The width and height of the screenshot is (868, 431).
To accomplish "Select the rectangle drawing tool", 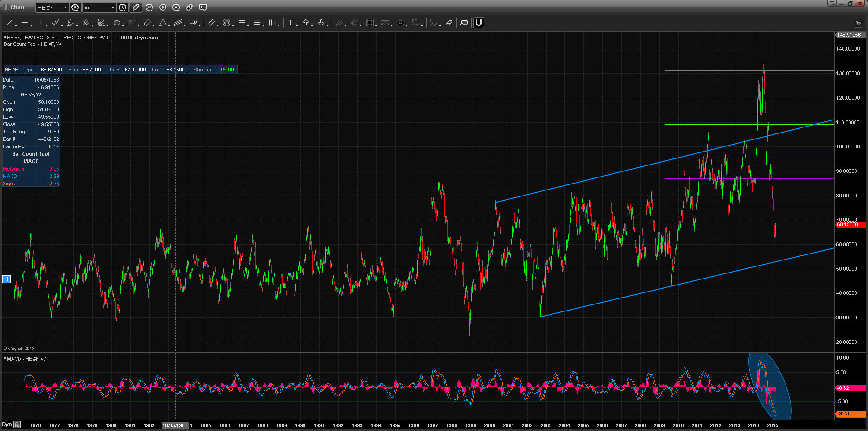I will pyautogui.click(x=132, y=23).
